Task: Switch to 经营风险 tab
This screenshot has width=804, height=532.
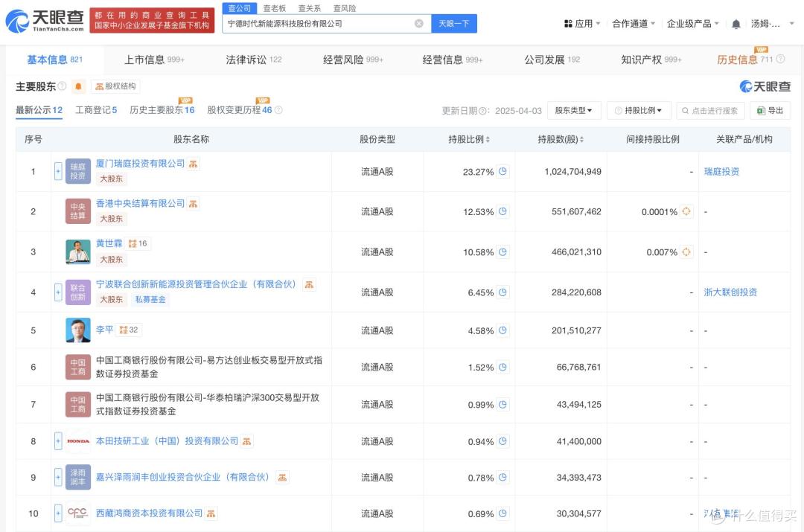Action: pyautogui.click(x=354, y=60)
